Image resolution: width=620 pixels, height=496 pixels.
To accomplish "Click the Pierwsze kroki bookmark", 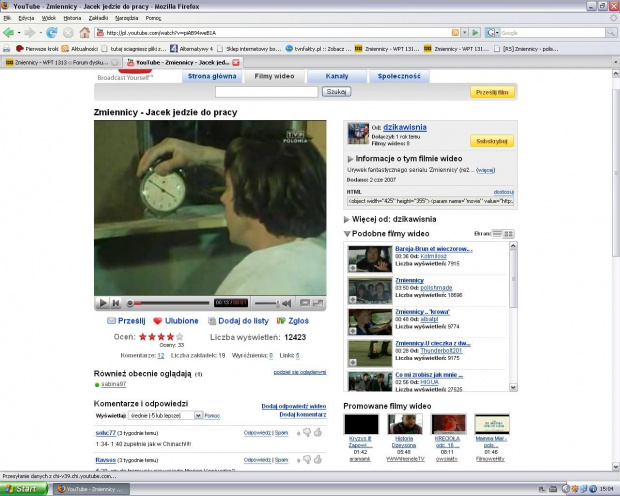I will pos(37,49).
